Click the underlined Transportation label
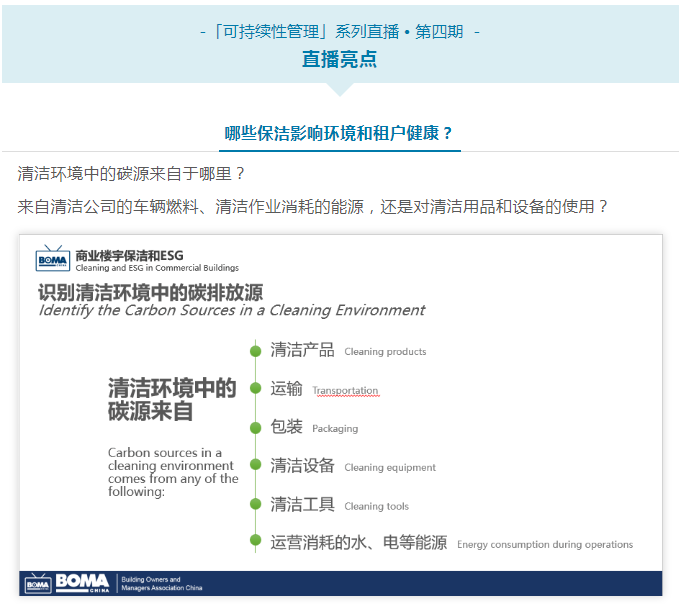This screenshot has height=604, width=682. [x=345, y=390]
